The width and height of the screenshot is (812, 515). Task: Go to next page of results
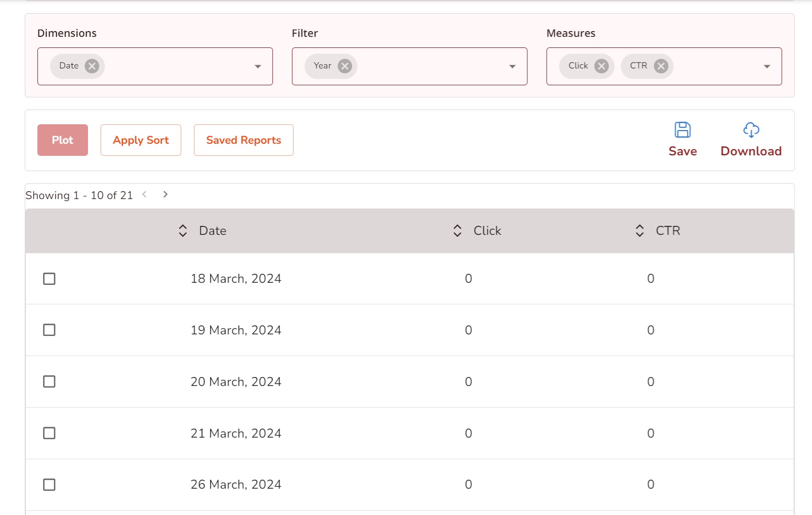(x=165, y=194)
